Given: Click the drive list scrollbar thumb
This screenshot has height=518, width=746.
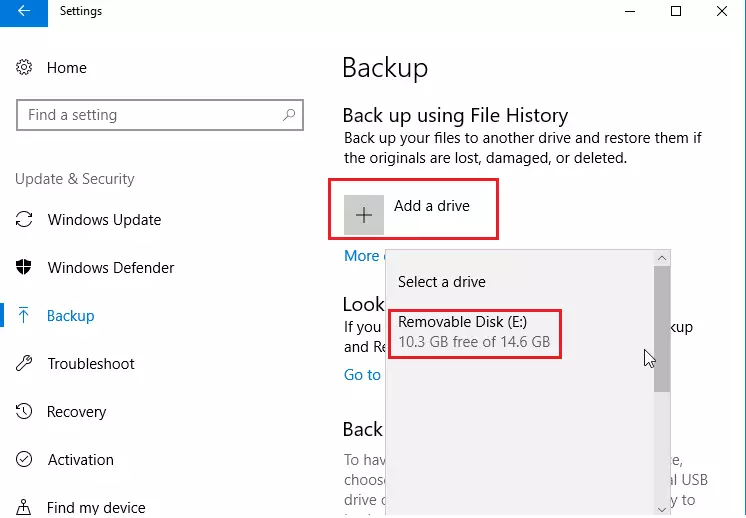Looking at the screenshot, I should 662,329.
